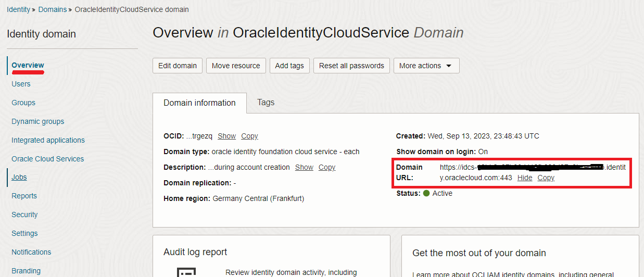
Task: Open Integrated applications section
Action: coord(48,140)
